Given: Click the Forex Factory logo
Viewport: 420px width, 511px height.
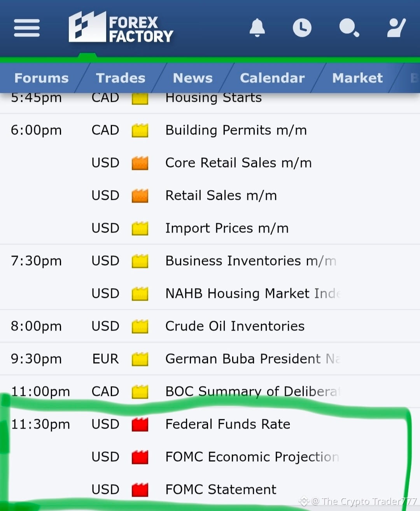Looking at the screenshot, I should point(121,27).
